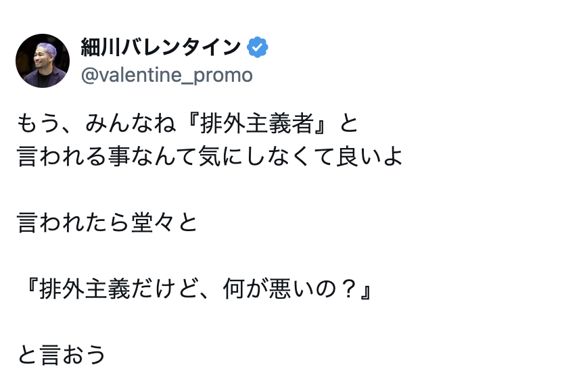Click the @valentine_promo handle

(166, 75)
